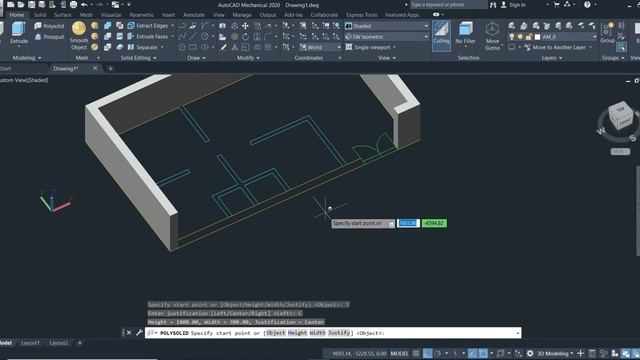Viewport: 640px width, 360px height.
Task: Click the Rotate tool in Modify panel
Action: tap(245, 36)
